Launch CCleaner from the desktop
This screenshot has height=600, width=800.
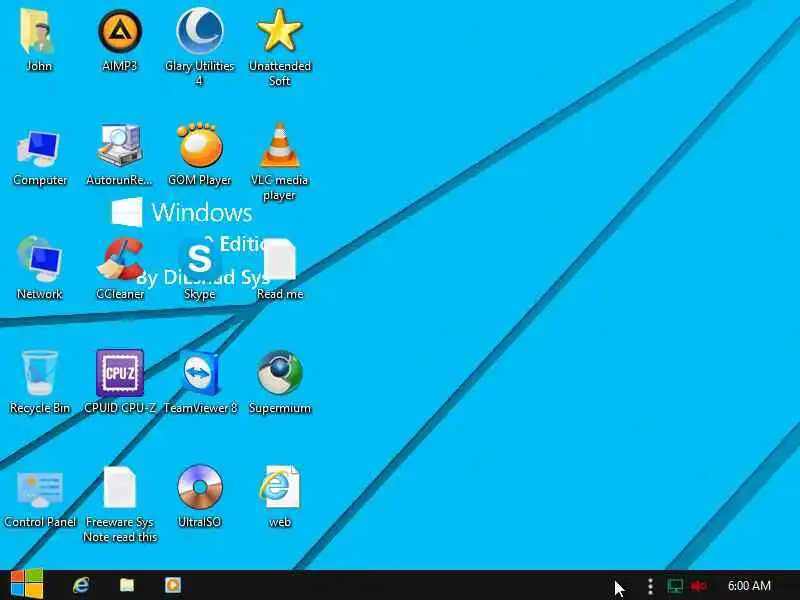[x=120, y=259]
